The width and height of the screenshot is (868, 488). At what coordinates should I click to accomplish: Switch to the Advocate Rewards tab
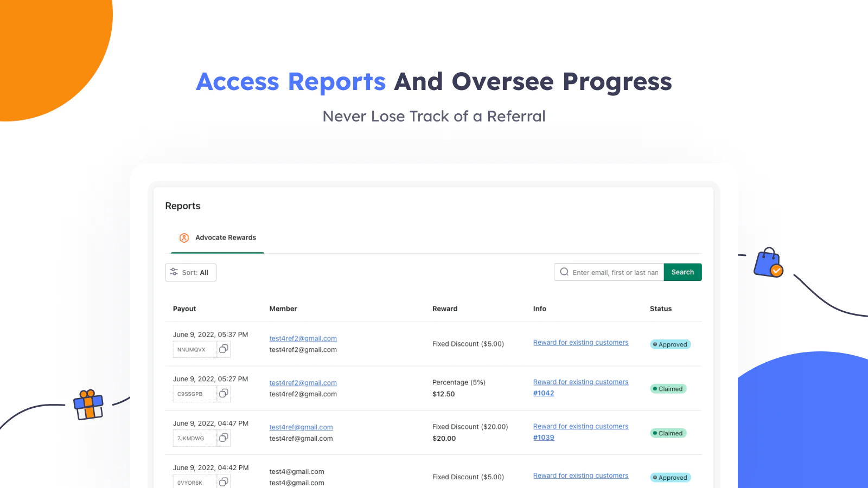coord(218,237)
